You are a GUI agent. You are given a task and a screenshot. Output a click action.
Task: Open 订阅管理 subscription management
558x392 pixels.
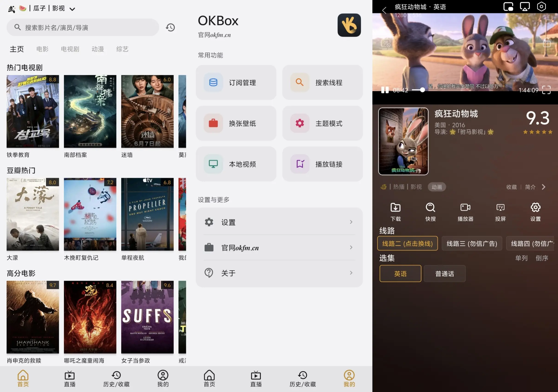(x=236, y=82)
